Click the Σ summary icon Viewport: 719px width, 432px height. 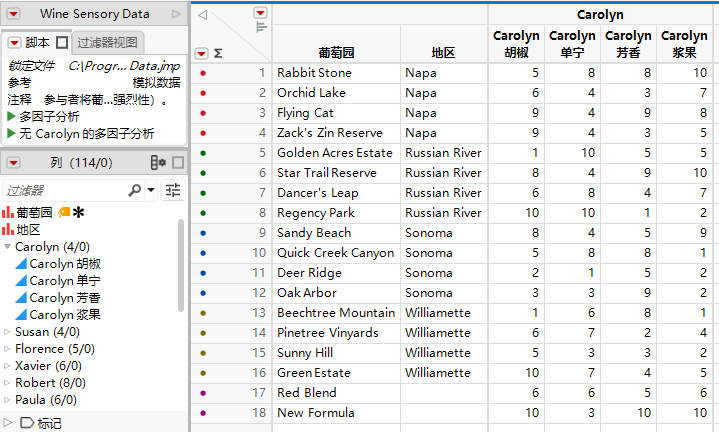coord(218,54)
